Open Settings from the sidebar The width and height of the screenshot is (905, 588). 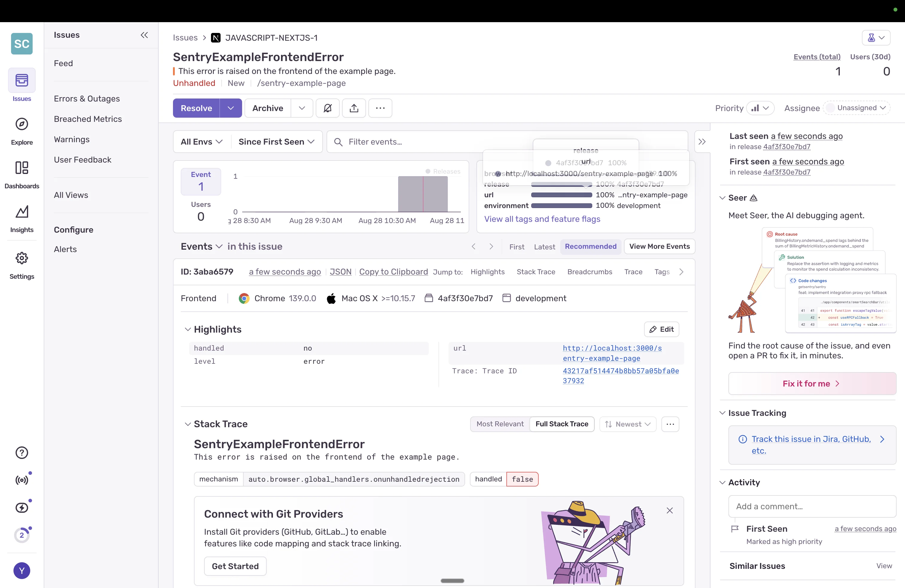21,258
